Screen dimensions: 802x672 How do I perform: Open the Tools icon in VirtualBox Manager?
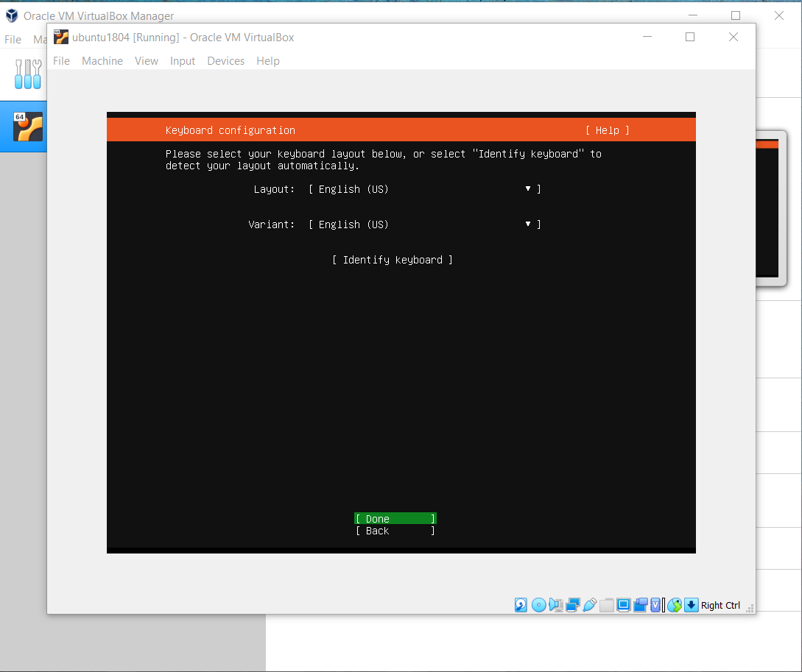28,74
